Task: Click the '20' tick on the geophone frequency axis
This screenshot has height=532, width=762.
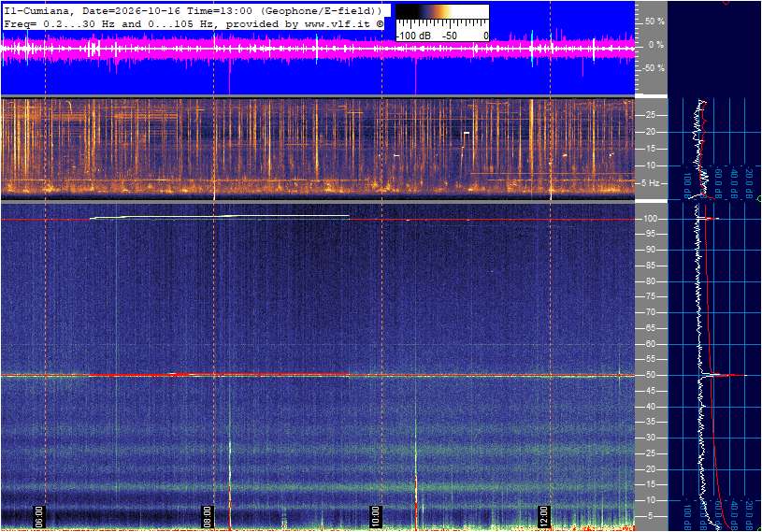Action: (x=650, y=132)
